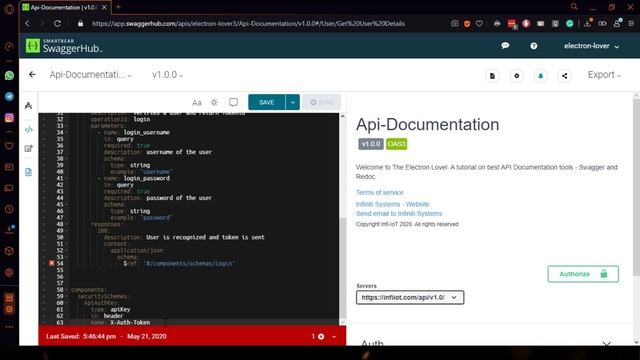Expand the Api-Documentati... name dropdown
The image size is (640, 360).
click(90, 75)
